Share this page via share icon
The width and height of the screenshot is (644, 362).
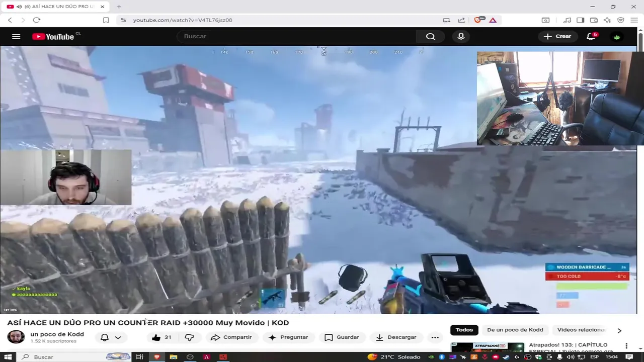click(x=461, y=20)
